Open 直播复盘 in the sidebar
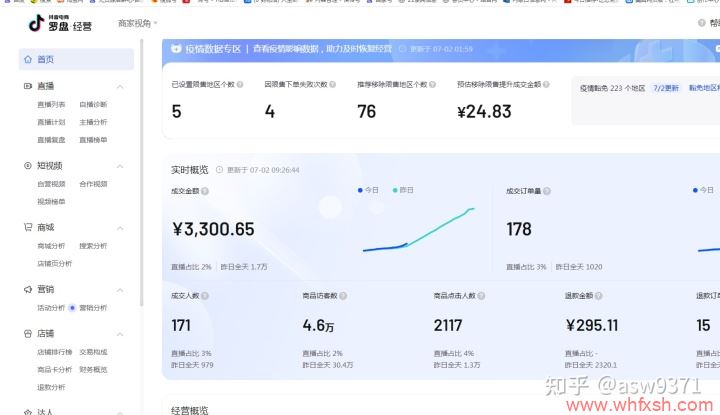This screenshot has height=415, width=720. coord(51,140)
